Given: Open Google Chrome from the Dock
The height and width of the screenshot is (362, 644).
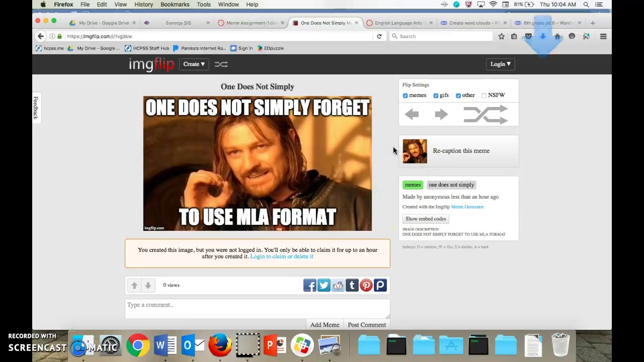Looking at the screenshot, I should point(137,346).
